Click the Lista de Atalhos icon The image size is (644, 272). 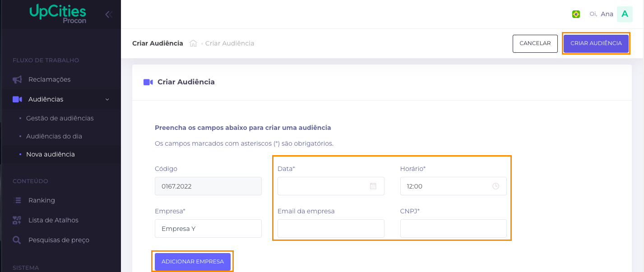click(x=17, y=220)
